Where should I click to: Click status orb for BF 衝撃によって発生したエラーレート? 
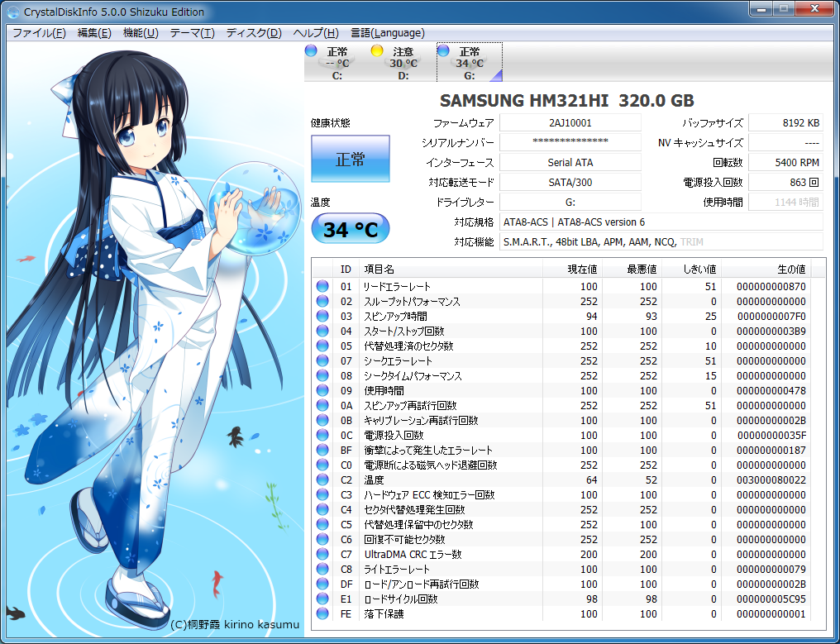[322, 450]
